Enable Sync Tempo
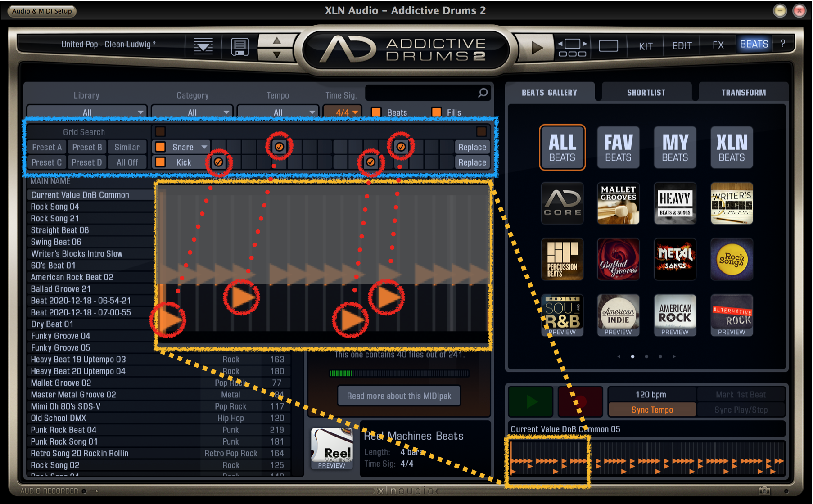The width and height of the screenshot is (813, 504). 652,409
